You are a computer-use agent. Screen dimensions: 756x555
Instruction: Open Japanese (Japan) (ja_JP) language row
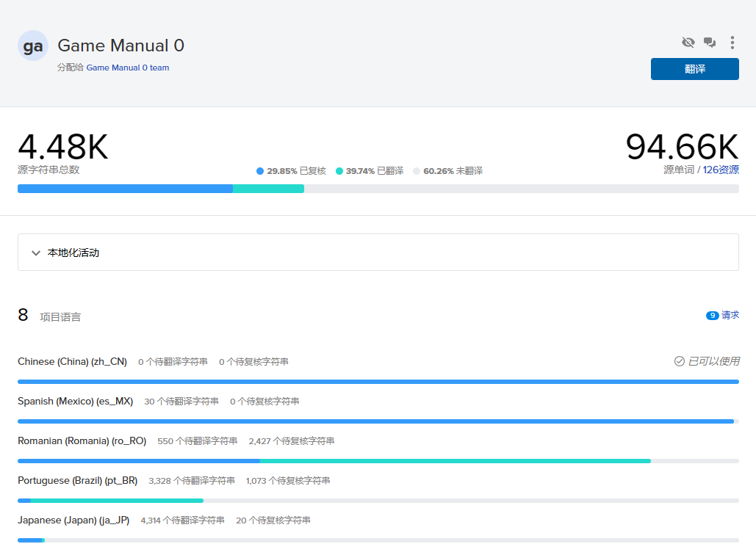click(73, 520)
